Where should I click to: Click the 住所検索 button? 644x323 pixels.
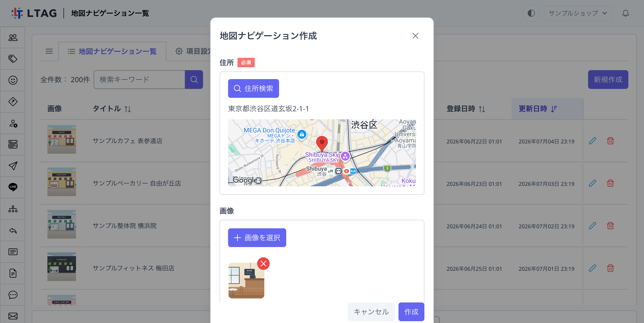click(x=253, y=88)
